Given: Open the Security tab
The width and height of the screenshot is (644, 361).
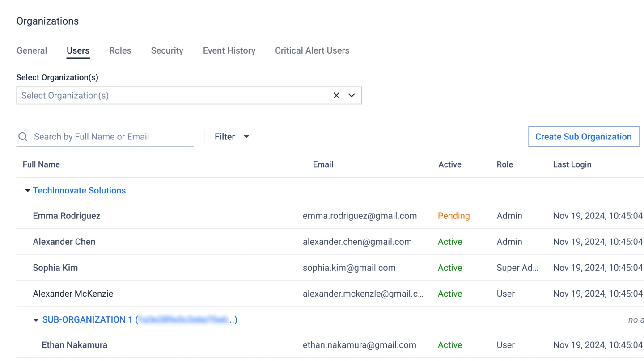Looking at the screenshot, I should coord(167,50).
